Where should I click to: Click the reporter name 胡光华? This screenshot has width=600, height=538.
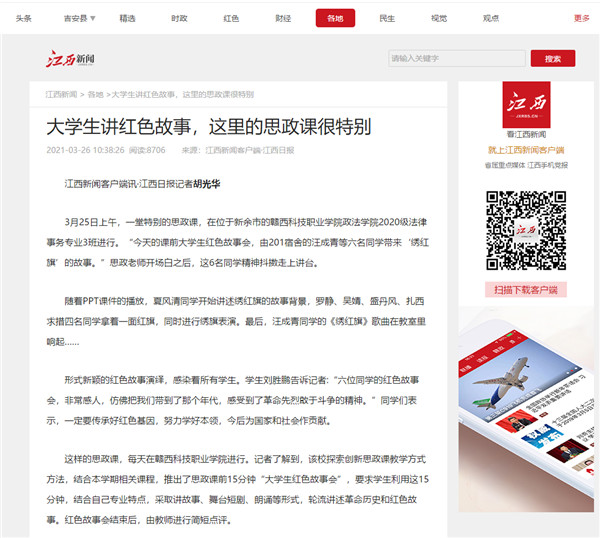(x=207, y=184)
